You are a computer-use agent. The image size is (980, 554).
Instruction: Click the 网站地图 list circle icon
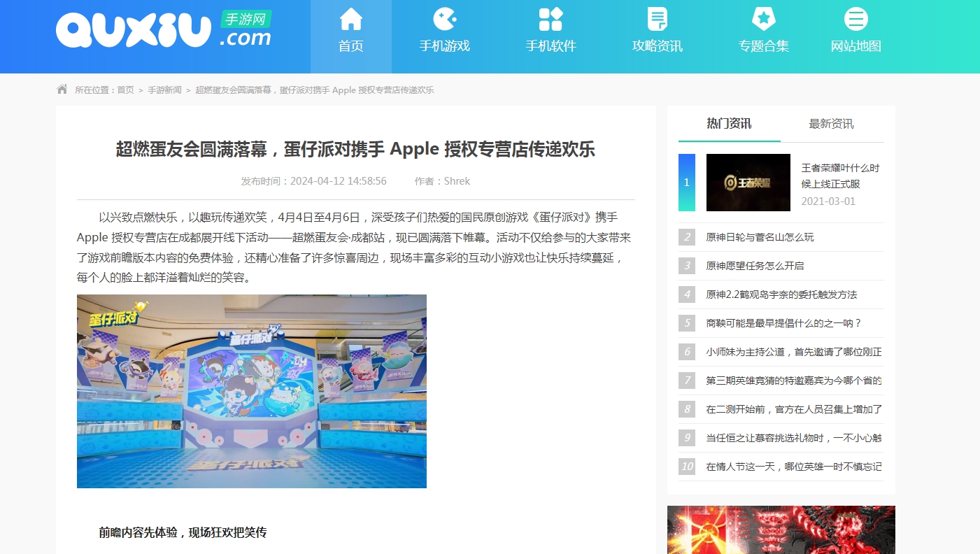(856, 19)
